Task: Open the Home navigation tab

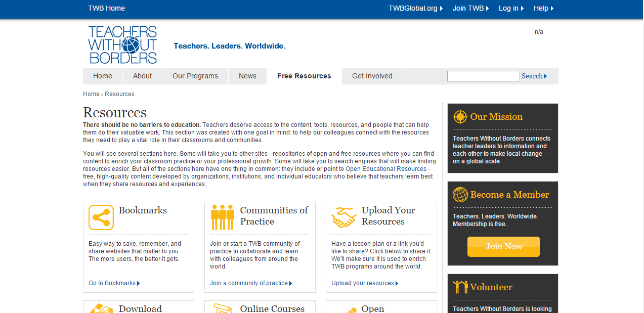Action: [103, 76]
